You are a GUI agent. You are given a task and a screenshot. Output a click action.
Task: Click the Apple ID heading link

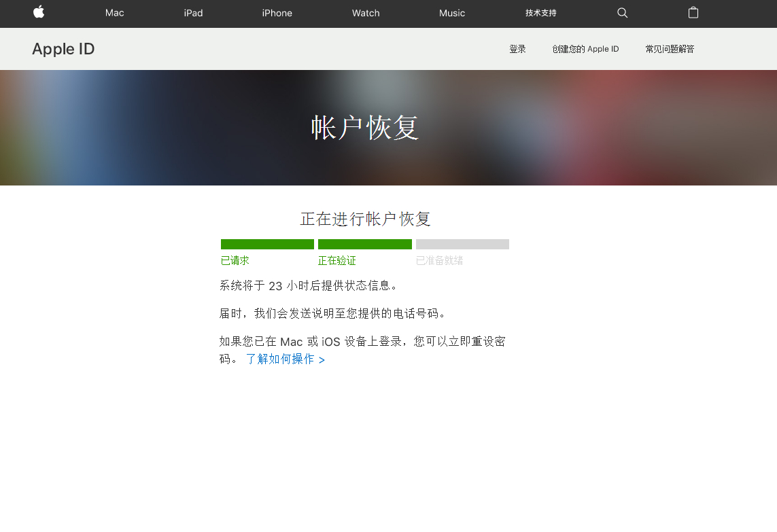[63, 49]
